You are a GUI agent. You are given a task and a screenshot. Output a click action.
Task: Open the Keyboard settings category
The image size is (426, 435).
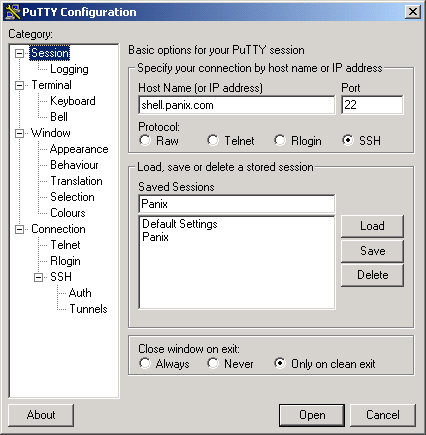(x=73, y=101)
